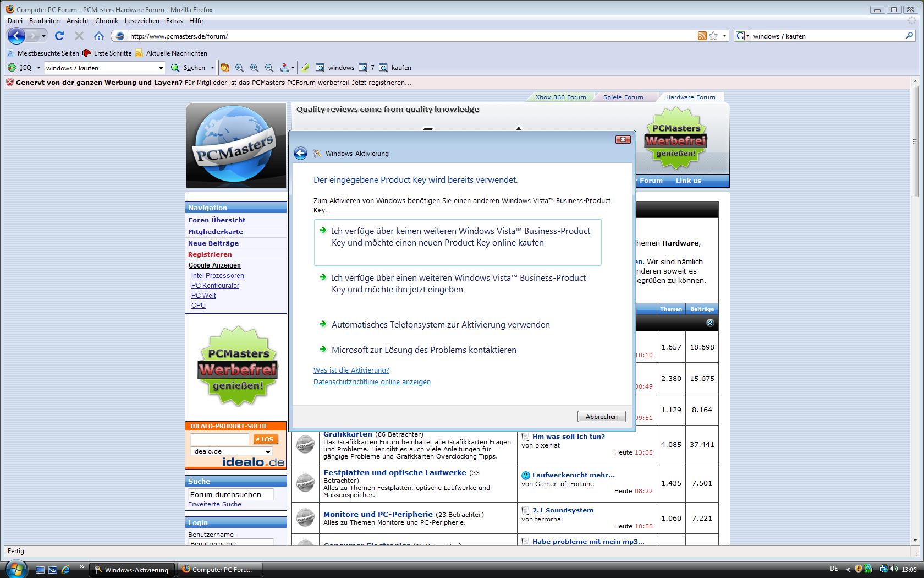Click the zoom-out magnifier icon in the ICQ toolbar

pos(269,68)
